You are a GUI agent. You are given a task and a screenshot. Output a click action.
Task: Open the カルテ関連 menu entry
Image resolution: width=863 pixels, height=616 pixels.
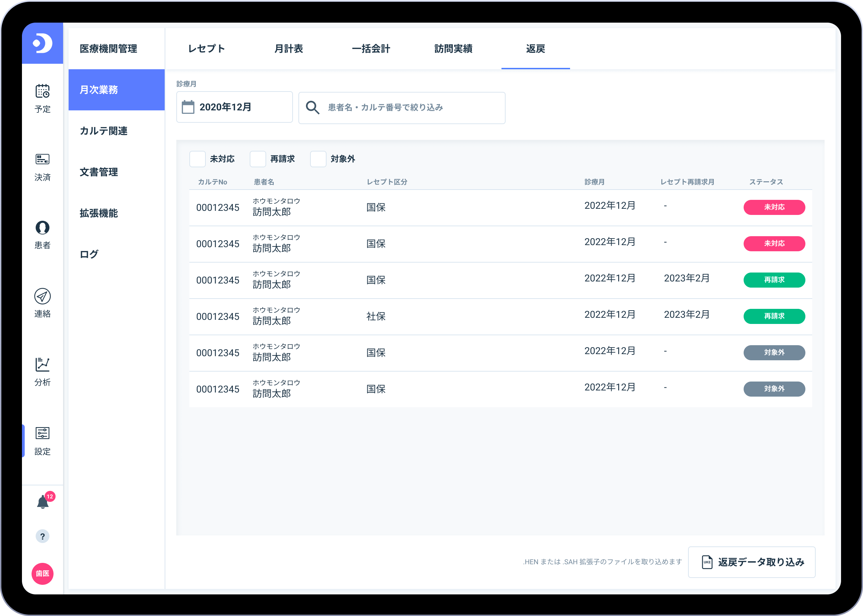point(103,131)
